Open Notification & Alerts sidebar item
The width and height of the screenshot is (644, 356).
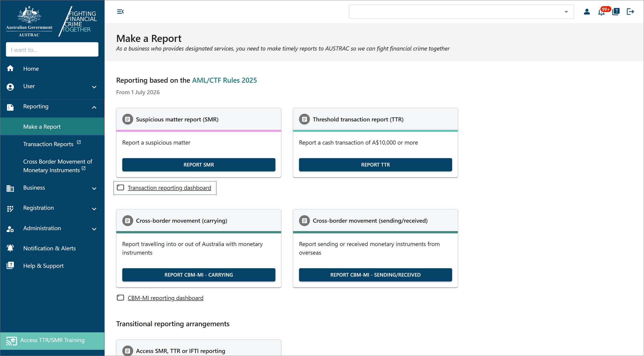pos(52,248)
